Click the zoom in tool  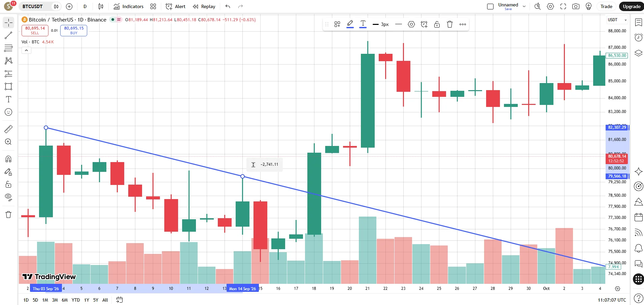8,142
